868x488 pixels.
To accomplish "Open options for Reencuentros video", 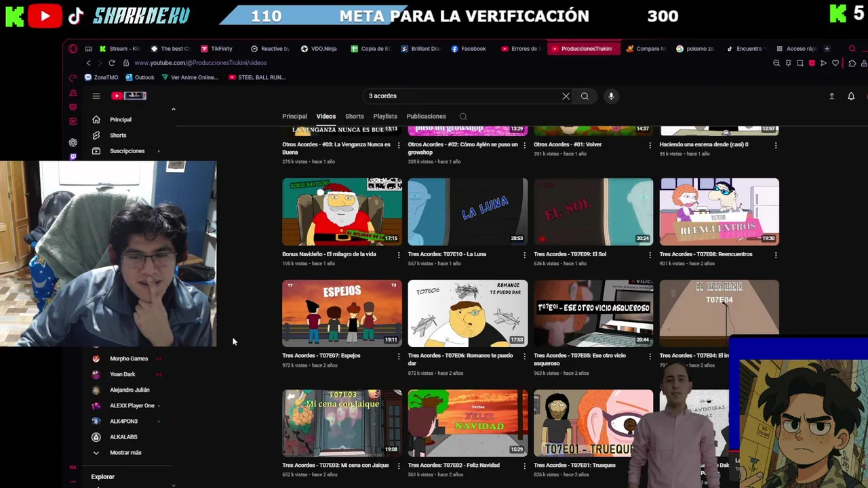I will point(776,255).
